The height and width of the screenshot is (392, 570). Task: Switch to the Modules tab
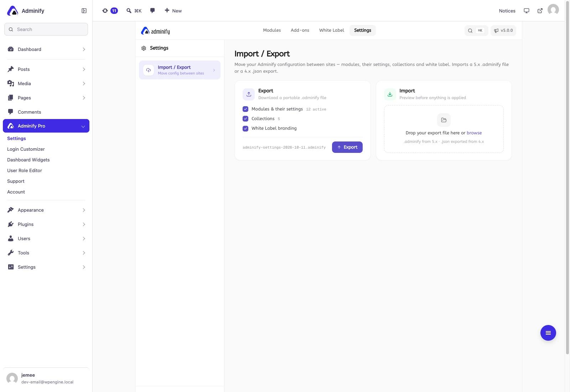272,30
